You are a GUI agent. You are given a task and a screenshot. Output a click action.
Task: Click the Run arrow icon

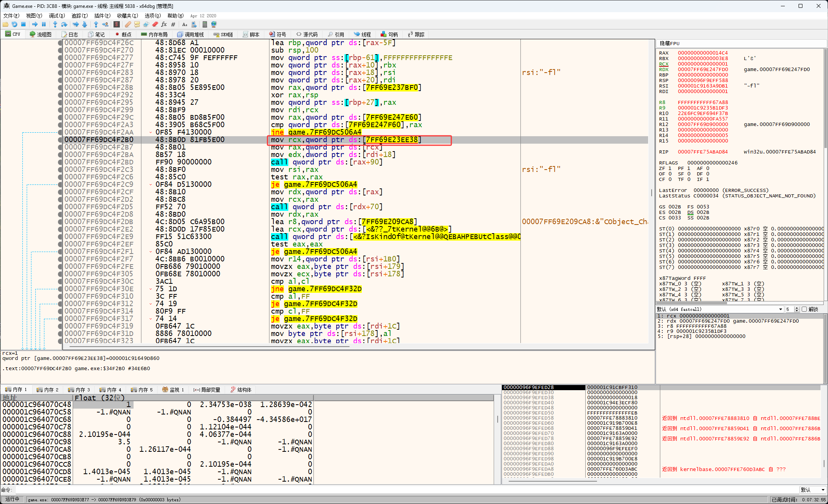(x=35, y=24)
